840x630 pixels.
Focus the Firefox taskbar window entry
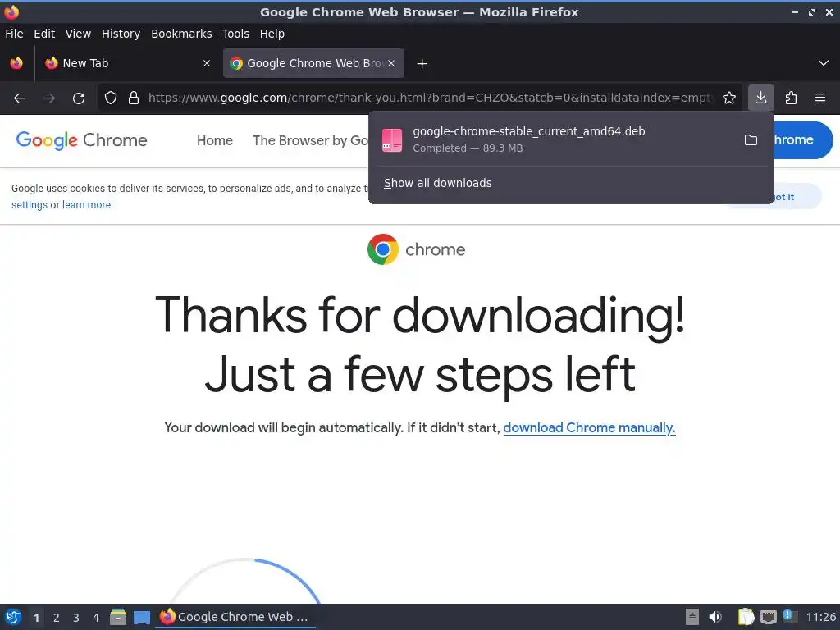pyautogui.click(x=235, y=617)
